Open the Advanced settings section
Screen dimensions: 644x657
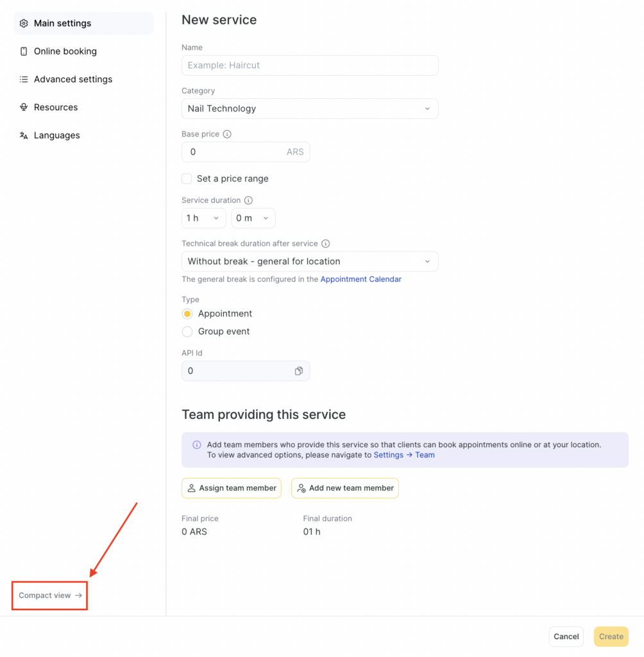(72, 80)
